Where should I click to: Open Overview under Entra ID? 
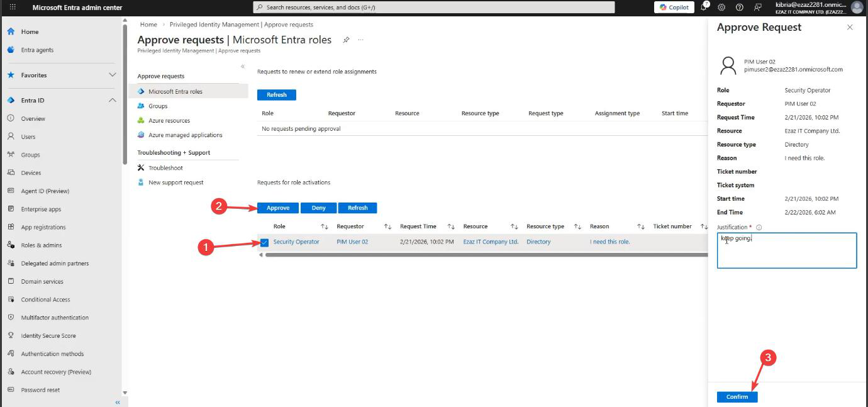click(33, 118)
